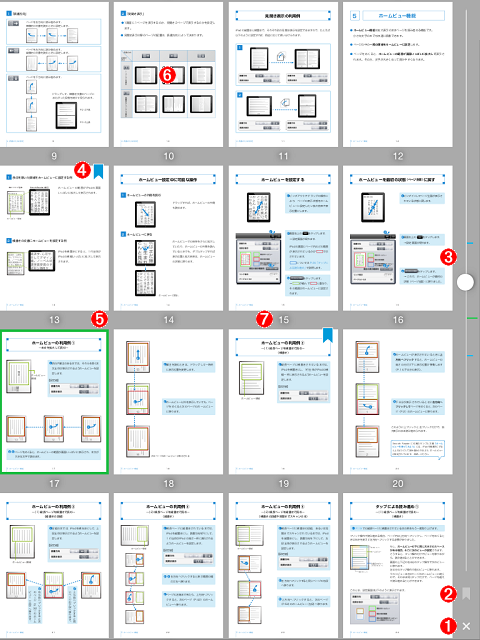Click the blue bookmark ribbon on page 13

click(x=98, y=171)
